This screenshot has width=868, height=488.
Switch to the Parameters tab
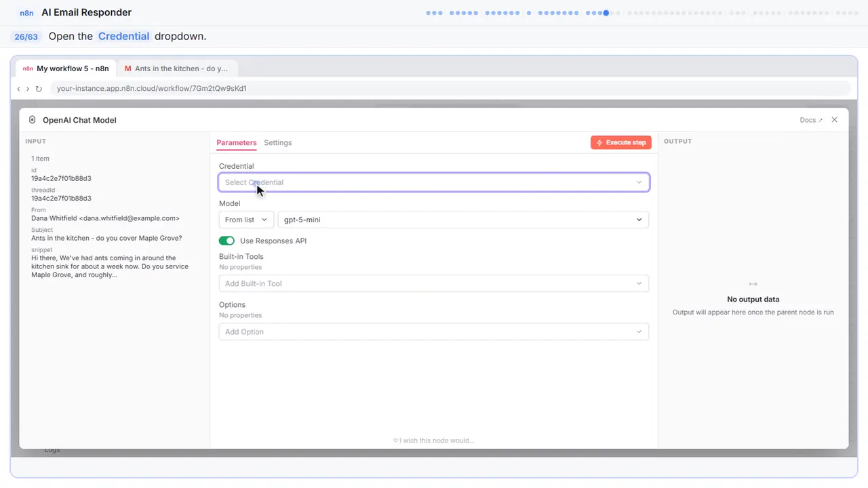(237, 142)
